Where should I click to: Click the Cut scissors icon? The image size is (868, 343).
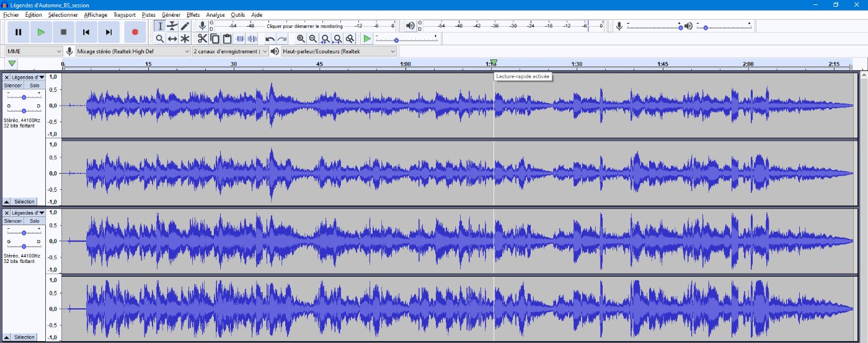(x=202, y=38)
